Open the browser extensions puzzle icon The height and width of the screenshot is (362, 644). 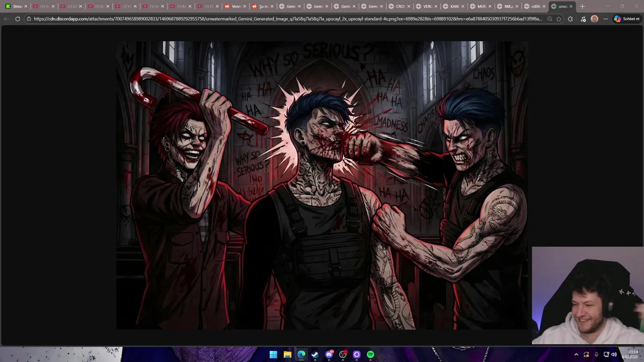point(570,19)
